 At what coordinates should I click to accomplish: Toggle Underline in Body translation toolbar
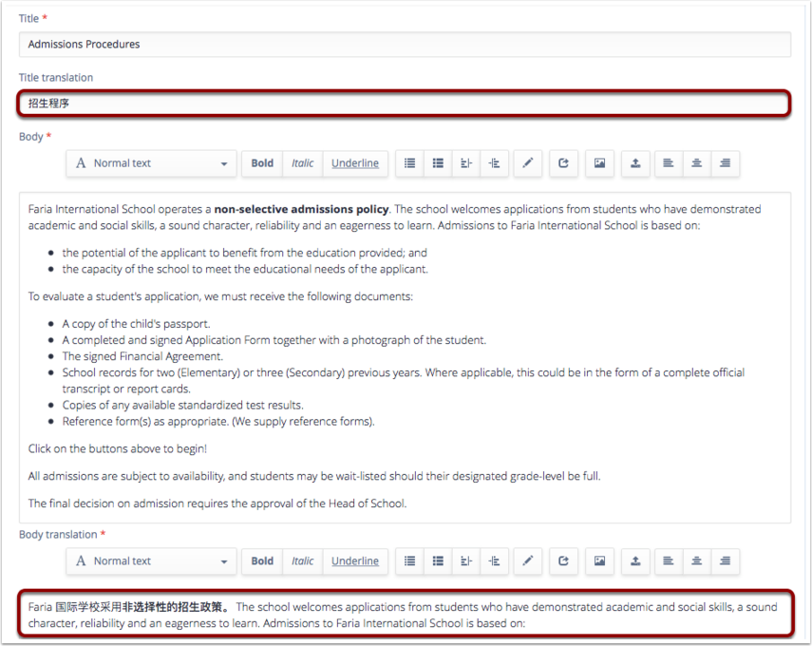point(354,561)
